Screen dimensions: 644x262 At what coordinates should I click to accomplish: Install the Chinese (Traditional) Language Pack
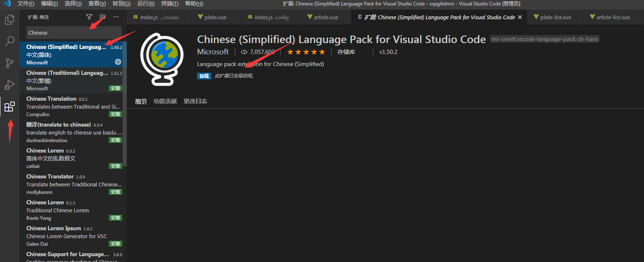[115, 88]
